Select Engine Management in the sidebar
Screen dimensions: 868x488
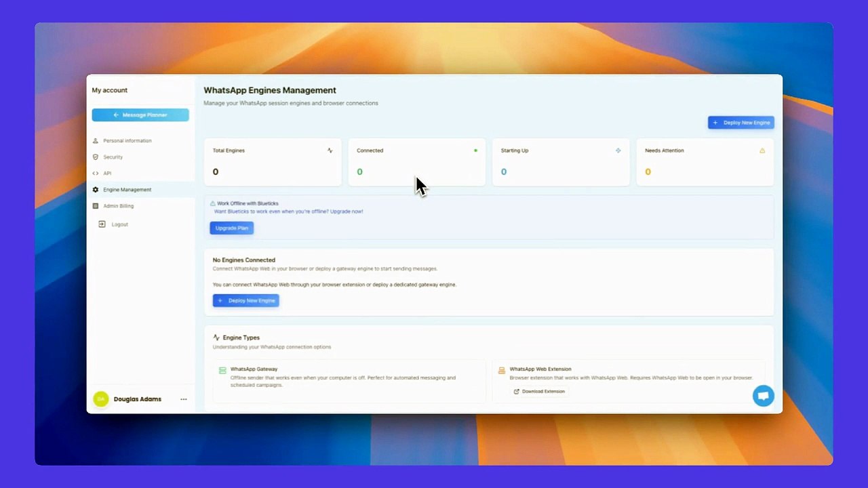[140, 190]
